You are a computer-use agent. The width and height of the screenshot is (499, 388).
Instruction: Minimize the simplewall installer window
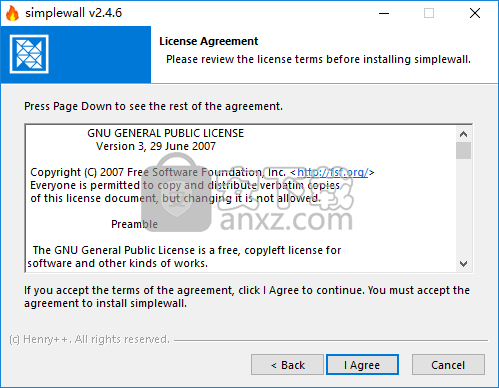click(x=384, y=13)
